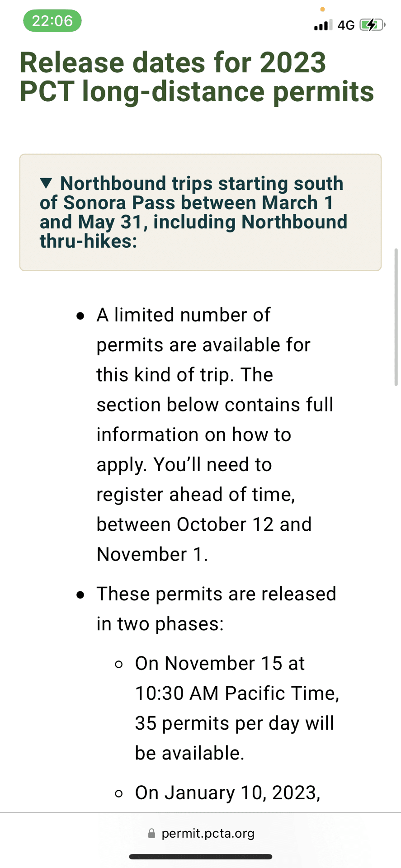Collapse the Northbound trips disclosure triangle
Screen dimensions: 401x868
pyautogui.click(x=46, y=183)
